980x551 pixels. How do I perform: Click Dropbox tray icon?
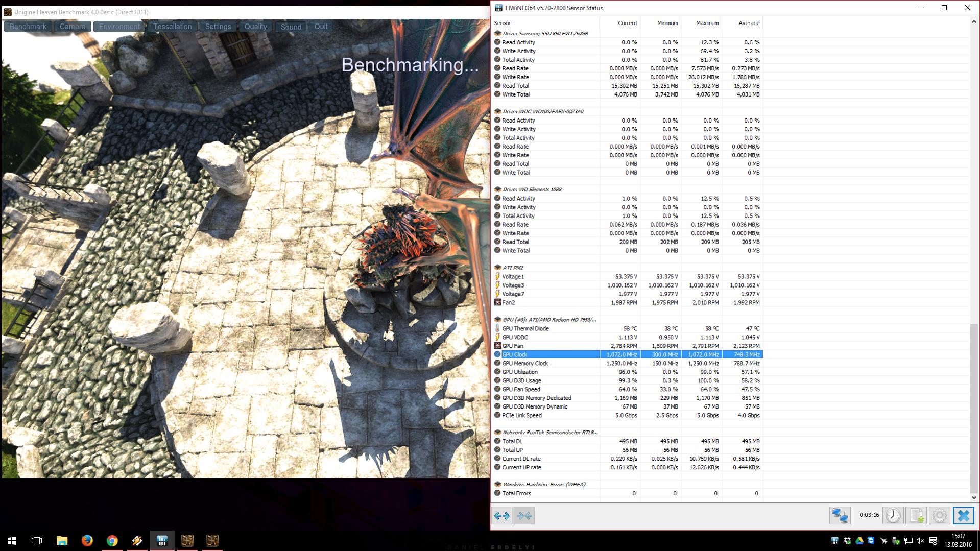tap(847, 541)
